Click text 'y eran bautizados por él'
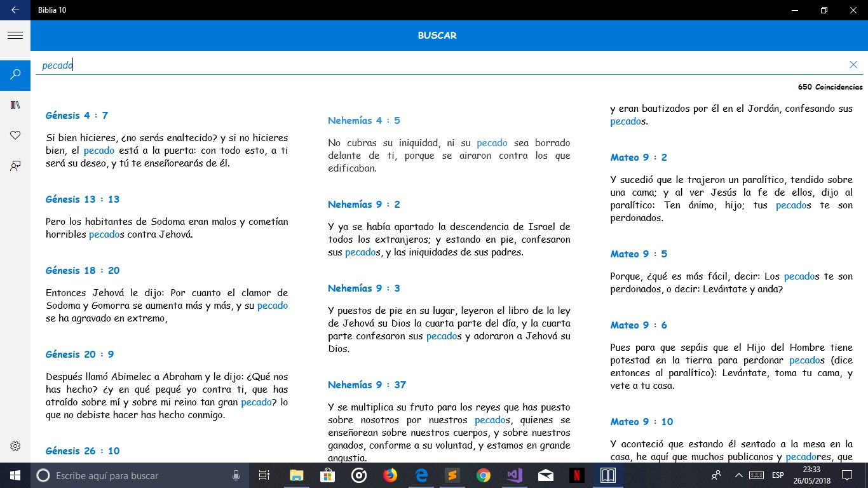The width and height of the screenshot is (868, 488). click(x=665, y=109)
